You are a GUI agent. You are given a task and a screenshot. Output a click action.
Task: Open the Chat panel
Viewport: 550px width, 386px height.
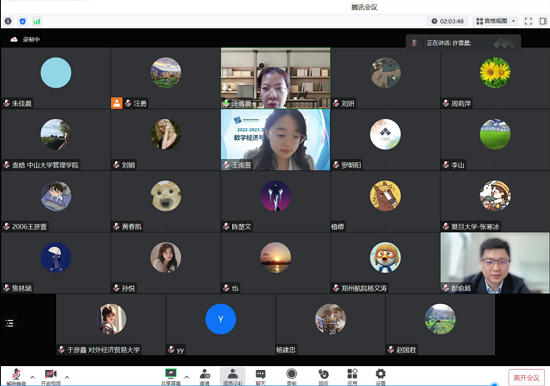[x=261, y=377]
